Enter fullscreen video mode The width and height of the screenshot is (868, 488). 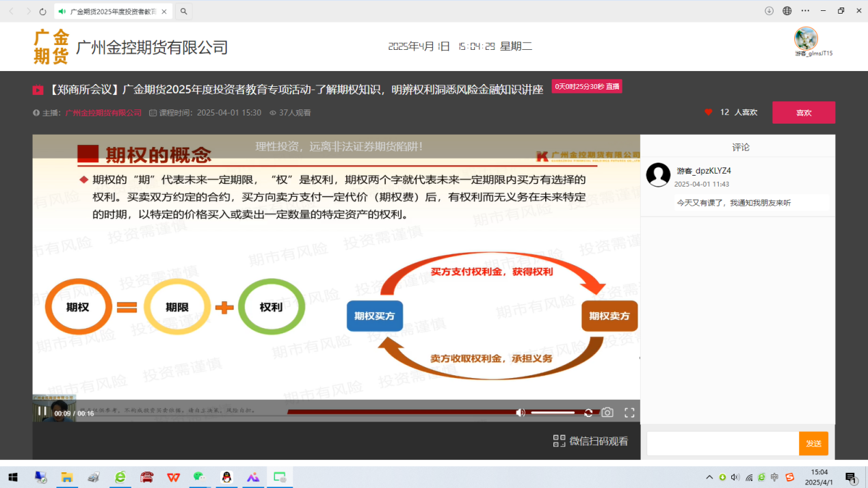[629, 413]
